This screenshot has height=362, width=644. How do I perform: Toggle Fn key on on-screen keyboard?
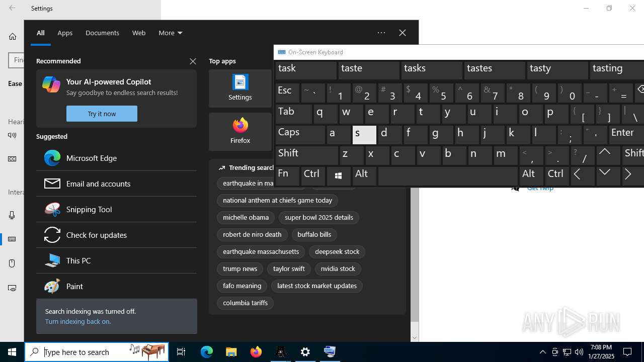pyautogui.click(x=287, y=176)
